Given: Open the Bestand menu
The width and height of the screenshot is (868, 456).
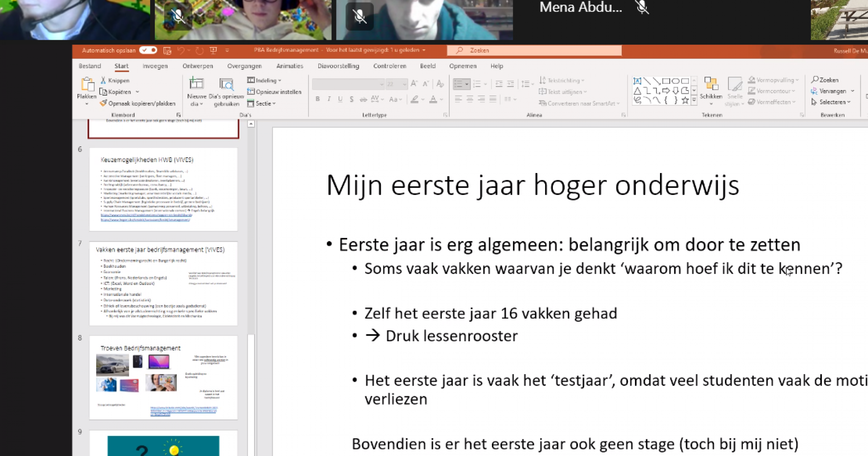Looking at the screenshot, I should click(x=90, y=66).
